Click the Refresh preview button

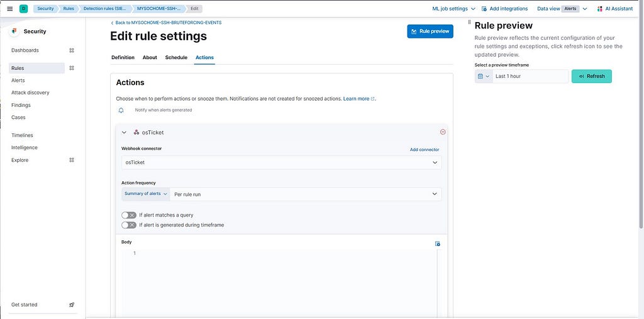click(x=591, y=77)
